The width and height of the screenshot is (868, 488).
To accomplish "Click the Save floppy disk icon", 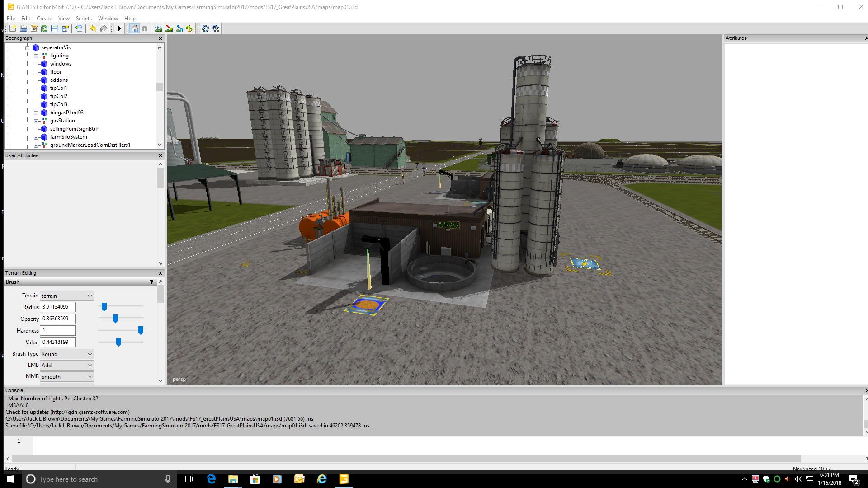I will [x=55, y=28].
